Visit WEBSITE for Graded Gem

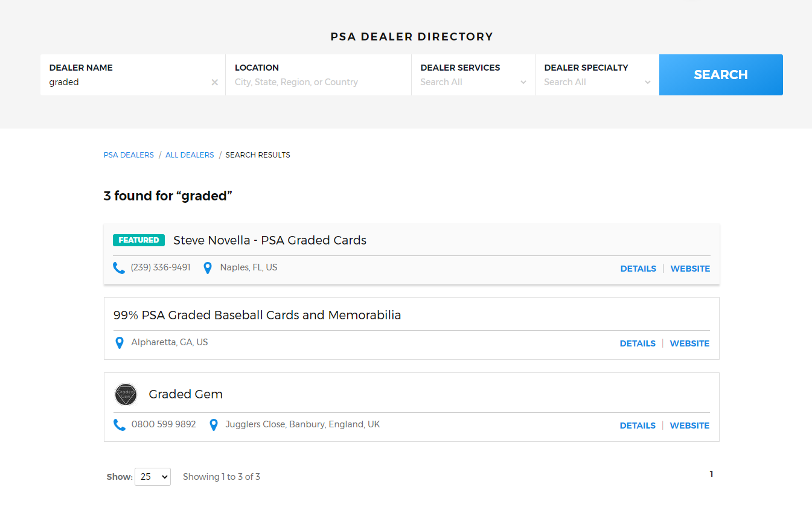coord(689,426)
